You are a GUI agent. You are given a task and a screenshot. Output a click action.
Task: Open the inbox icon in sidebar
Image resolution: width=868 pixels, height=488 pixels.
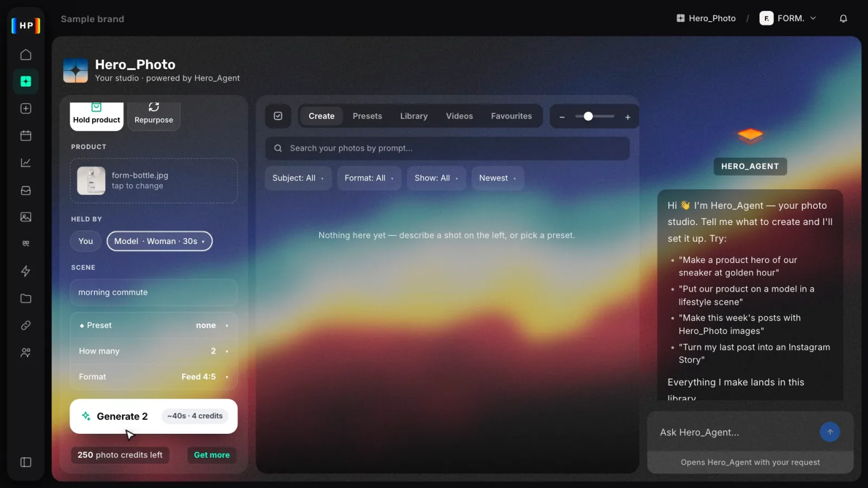point(25,190)
